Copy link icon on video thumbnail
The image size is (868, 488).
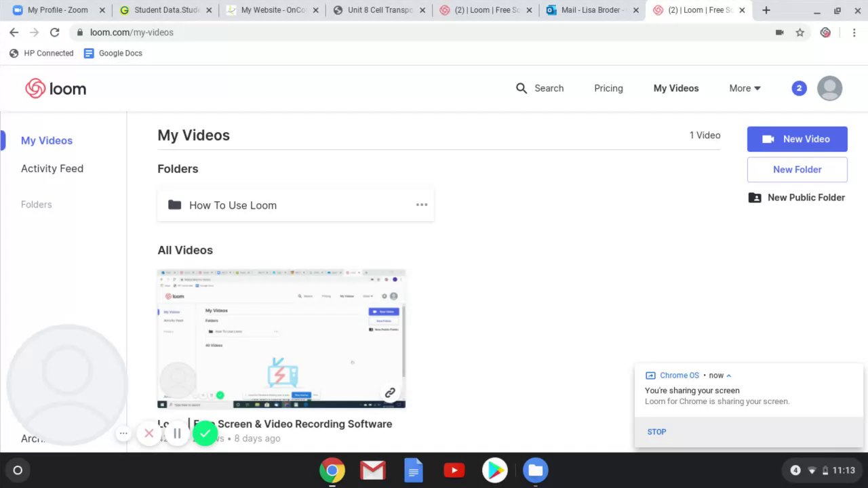390,392
